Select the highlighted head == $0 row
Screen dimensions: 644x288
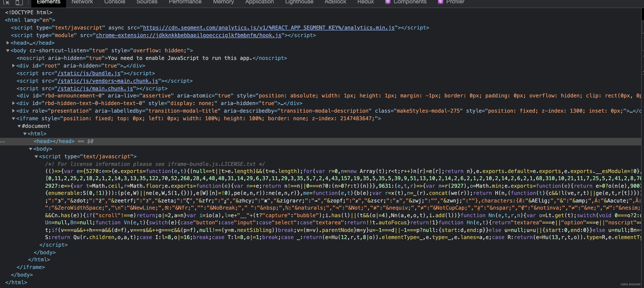(x=321, y=141)
